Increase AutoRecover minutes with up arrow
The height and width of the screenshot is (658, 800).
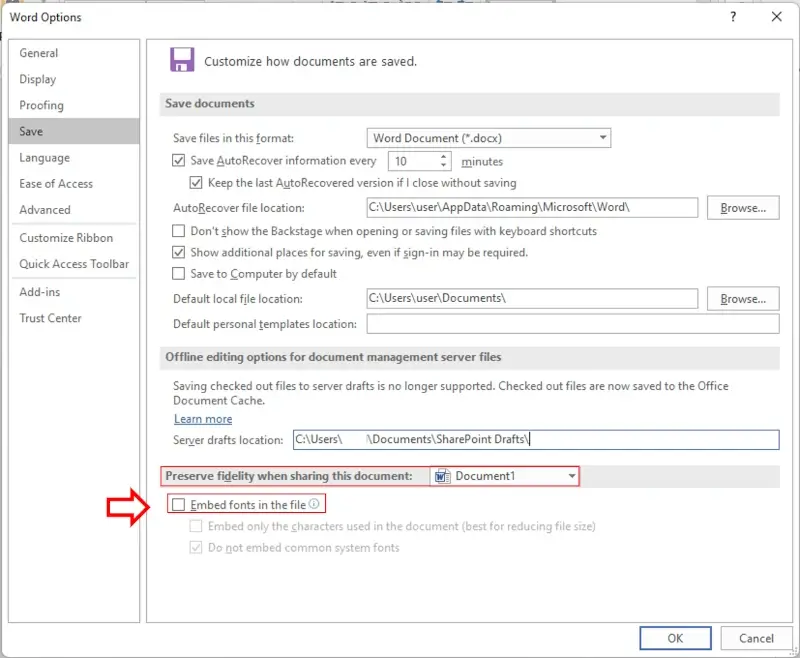[x=443, y=157]
